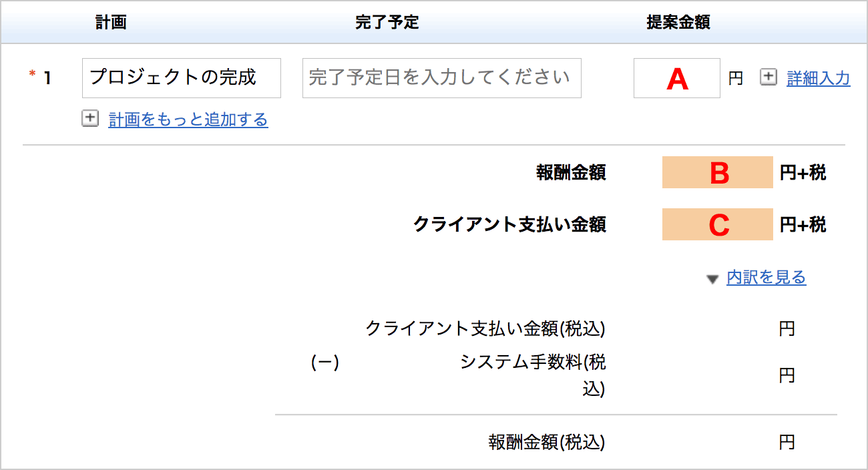
Task: Click the 提案金額 column header
Action: pyautogui.click(x=678, y=22)
